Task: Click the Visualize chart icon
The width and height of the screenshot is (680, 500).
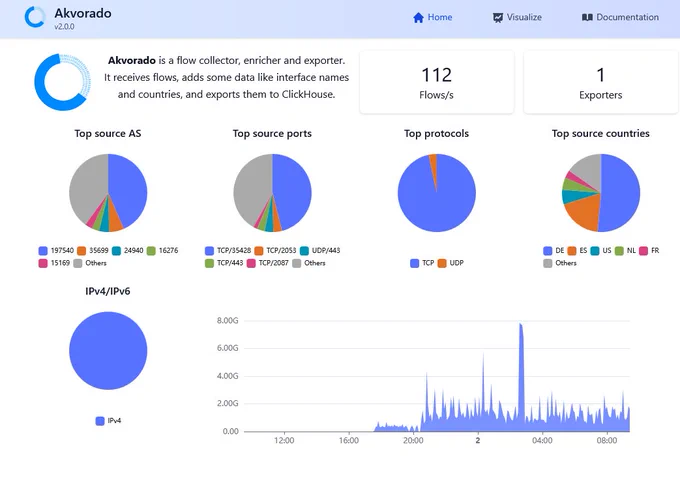Action: [x=498, y=17]
